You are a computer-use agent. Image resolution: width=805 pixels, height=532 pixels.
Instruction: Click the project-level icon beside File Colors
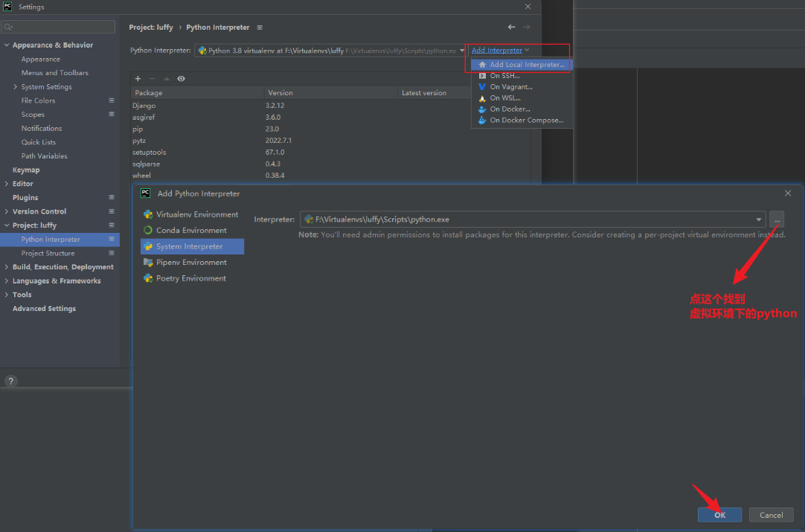pos(112,100)
